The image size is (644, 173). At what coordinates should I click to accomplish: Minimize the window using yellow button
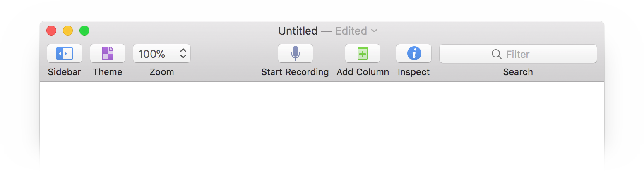(68, 31)
